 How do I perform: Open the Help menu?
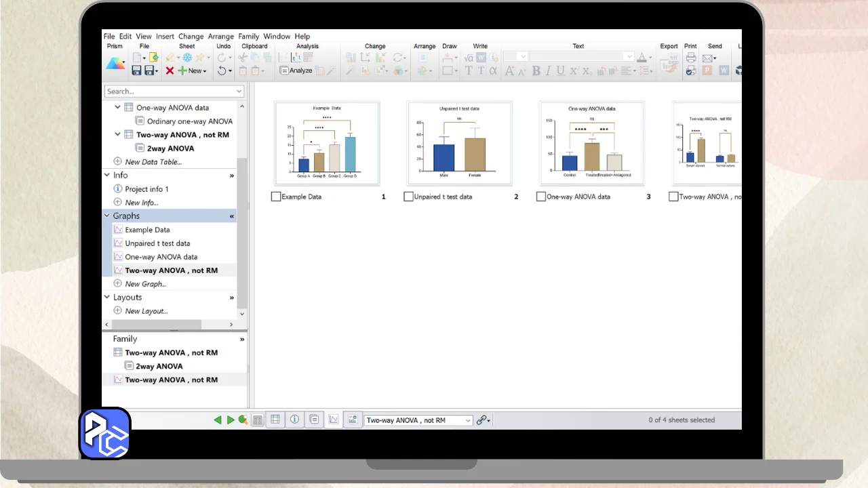click(x=302, y=37)
